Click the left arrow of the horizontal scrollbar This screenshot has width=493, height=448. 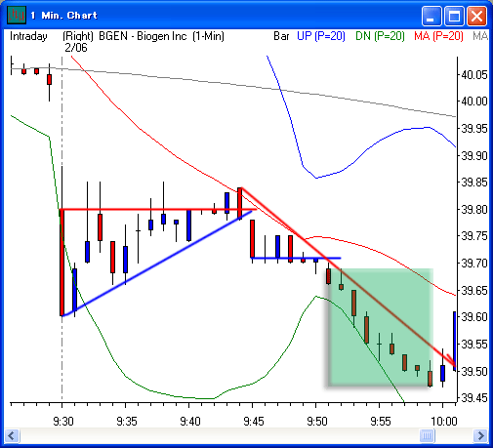tap(13, 435)
